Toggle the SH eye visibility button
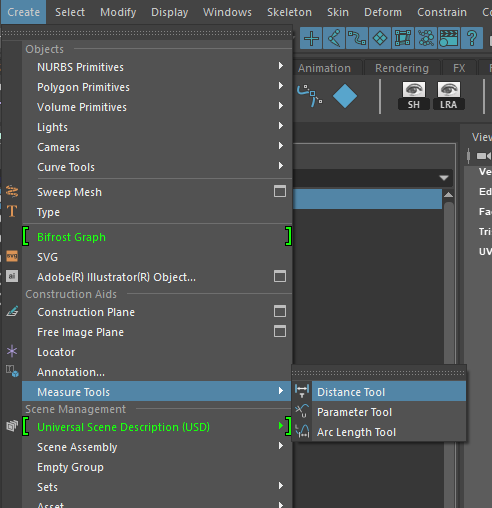Viewport: 492px width, 508px height. [x=414, y=96]
